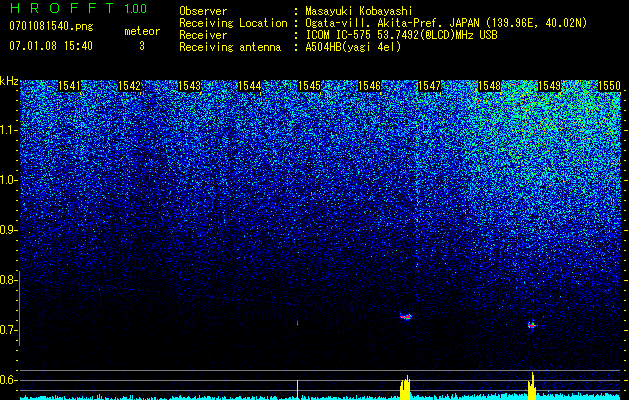Click the kHz axis unit label
The width and height of the screenshot is (629, 400).
pos(9,81)
